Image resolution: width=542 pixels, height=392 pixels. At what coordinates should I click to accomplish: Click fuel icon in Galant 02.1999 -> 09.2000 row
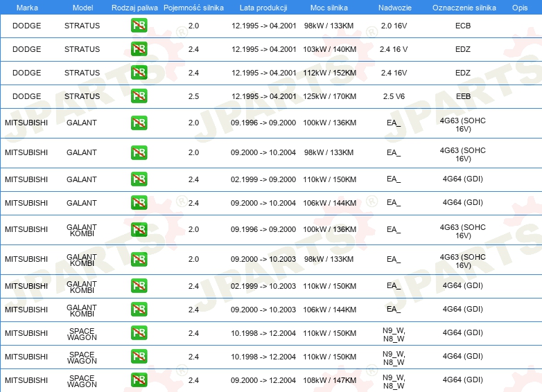139,179
